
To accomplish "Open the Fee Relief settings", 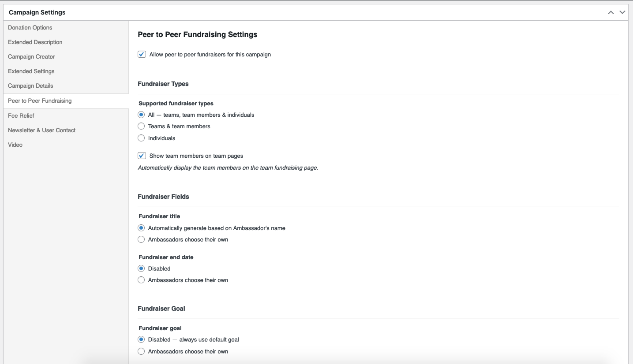I will (21, 115).
